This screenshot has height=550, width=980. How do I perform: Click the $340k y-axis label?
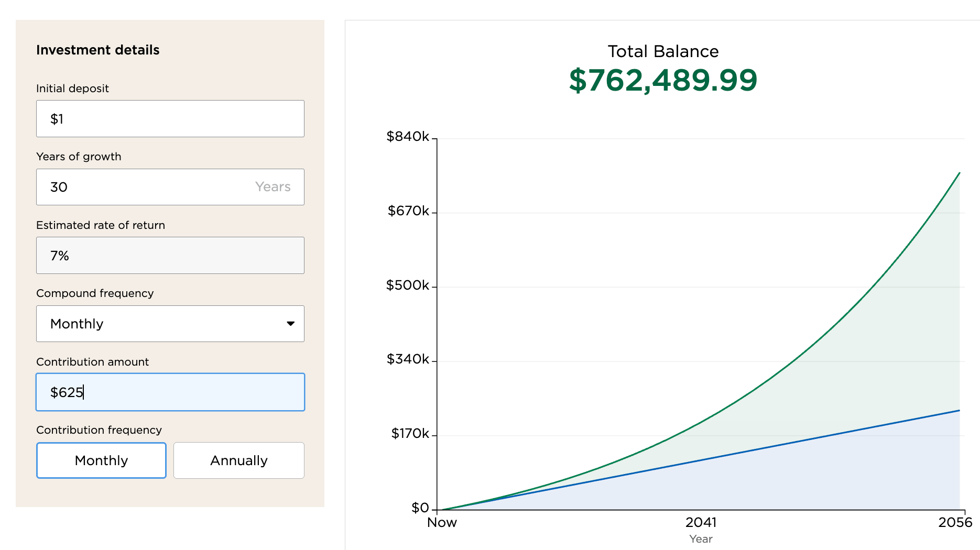coord(408,359)
